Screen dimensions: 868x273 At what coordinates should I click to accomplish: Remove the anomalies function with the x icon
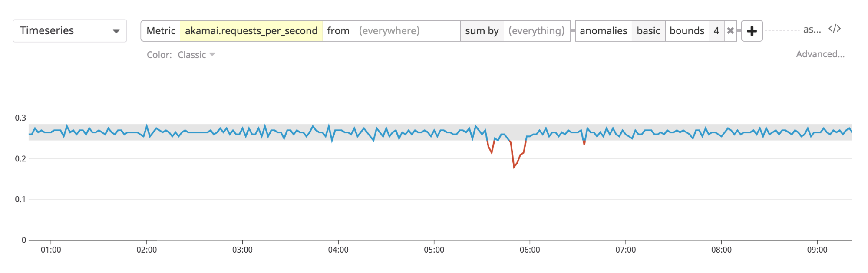pyautogui.click(x=730, y=30)
